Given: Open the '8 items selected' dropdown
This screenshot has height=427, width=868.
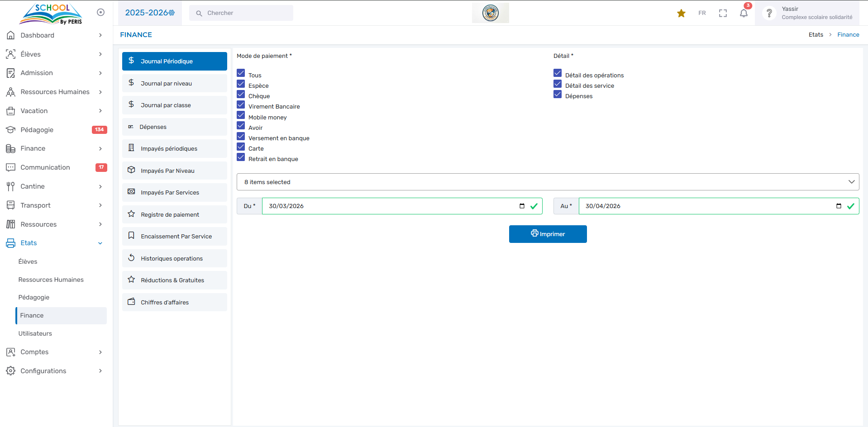Looking at the screenshot, I should tap(548, 182).
